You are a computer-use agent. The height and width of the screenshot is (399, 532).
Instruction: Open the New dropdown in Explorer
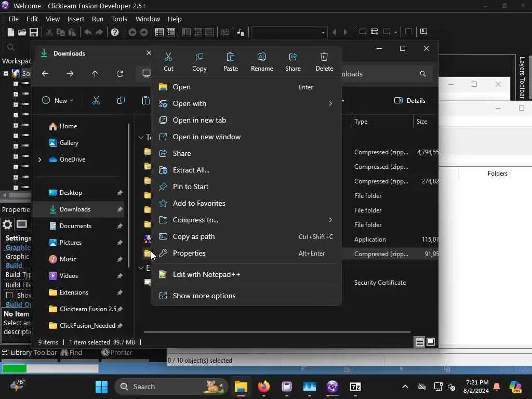[58, 100]
